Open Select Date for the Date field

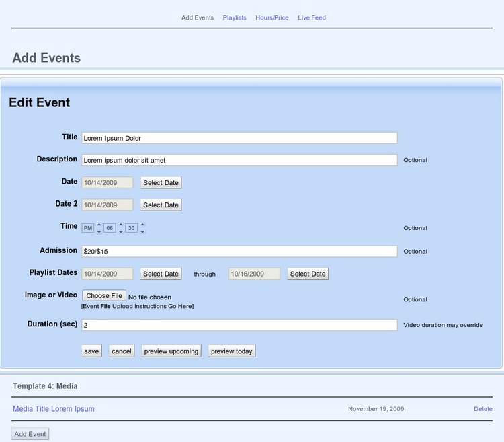pos(161,182)
